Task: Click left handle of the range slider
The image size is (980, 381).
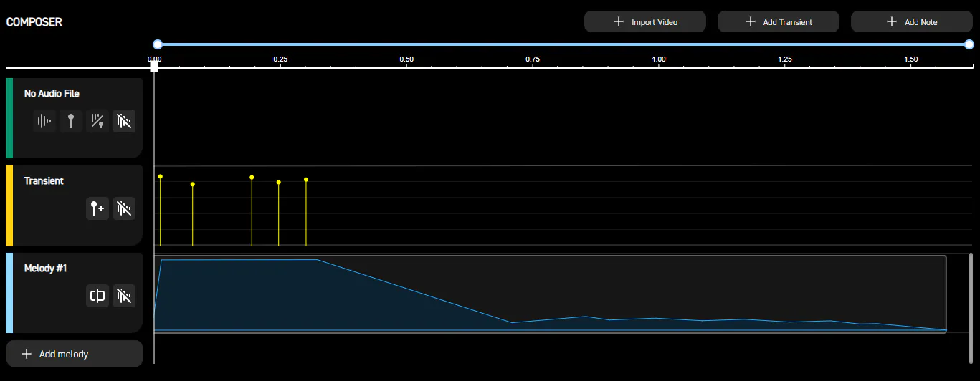Action: coord(158,44)
